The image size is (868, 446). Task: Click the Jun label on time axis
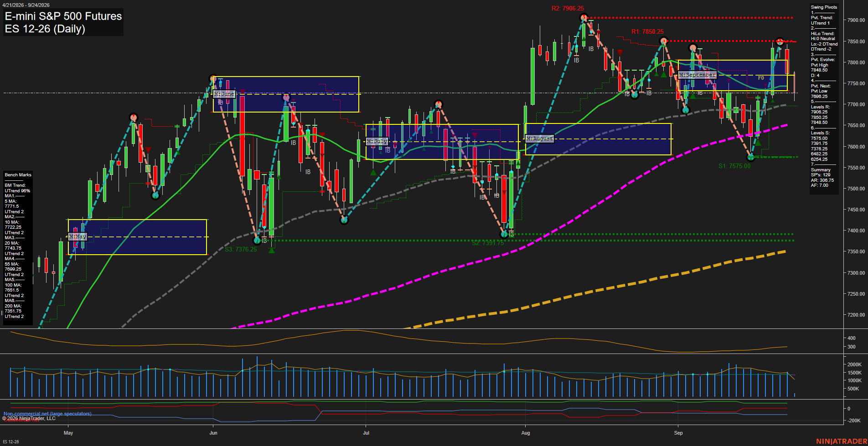[213, 433]
